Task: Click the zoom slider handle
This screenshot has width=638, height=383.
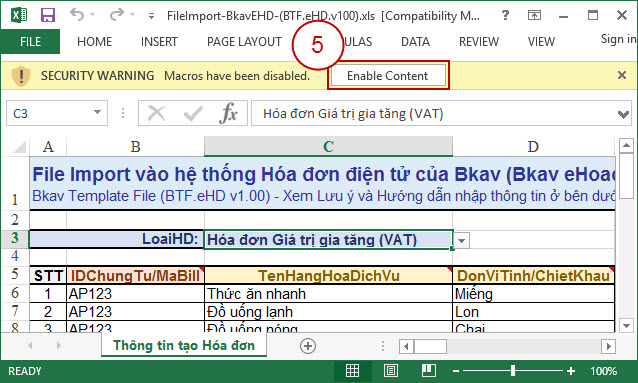Action: (513, 370)
